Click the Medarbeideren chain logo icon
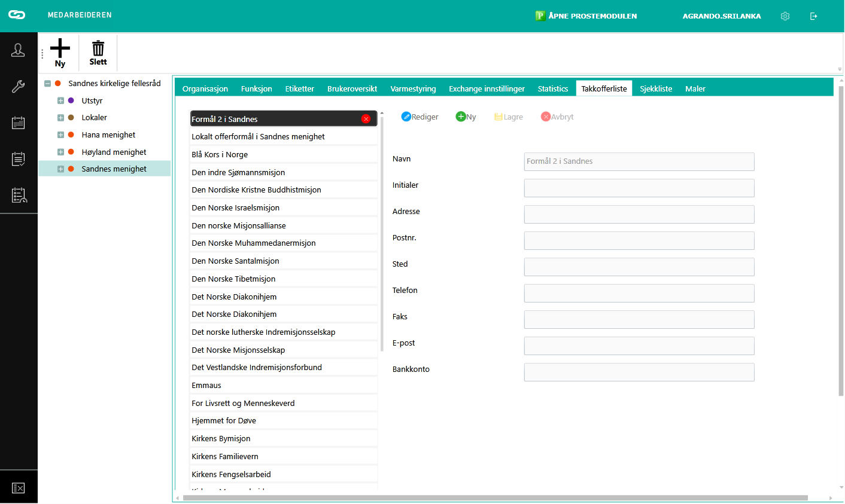 [17, 15]
